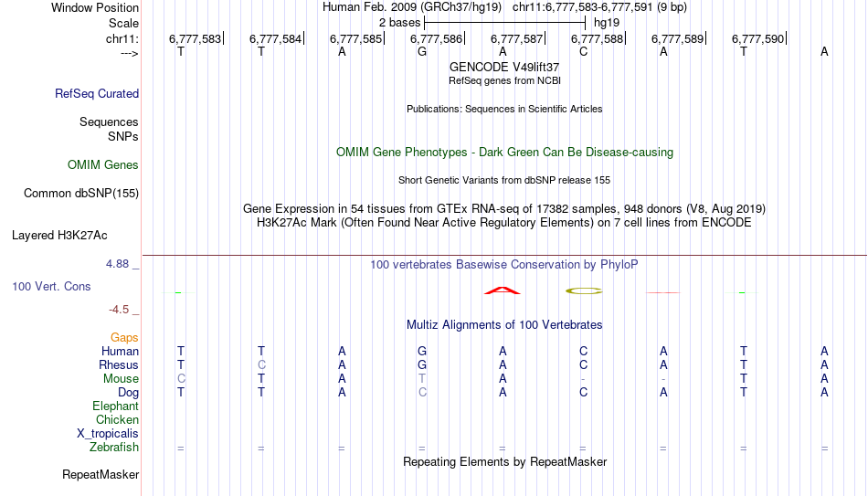Select the Sequences track label
Viewport: 868px width, 496px height.
[109, 121]
